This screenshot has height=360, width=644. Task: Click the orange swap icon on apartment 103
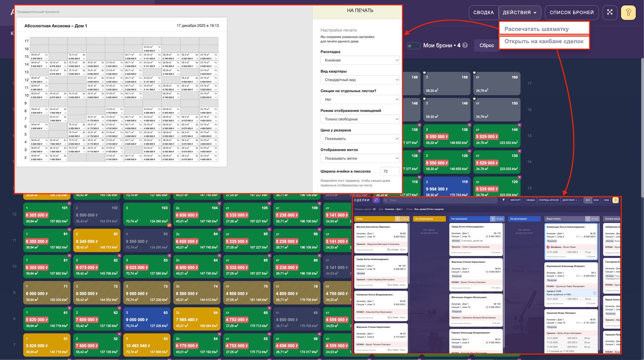[x=169, y=225]
